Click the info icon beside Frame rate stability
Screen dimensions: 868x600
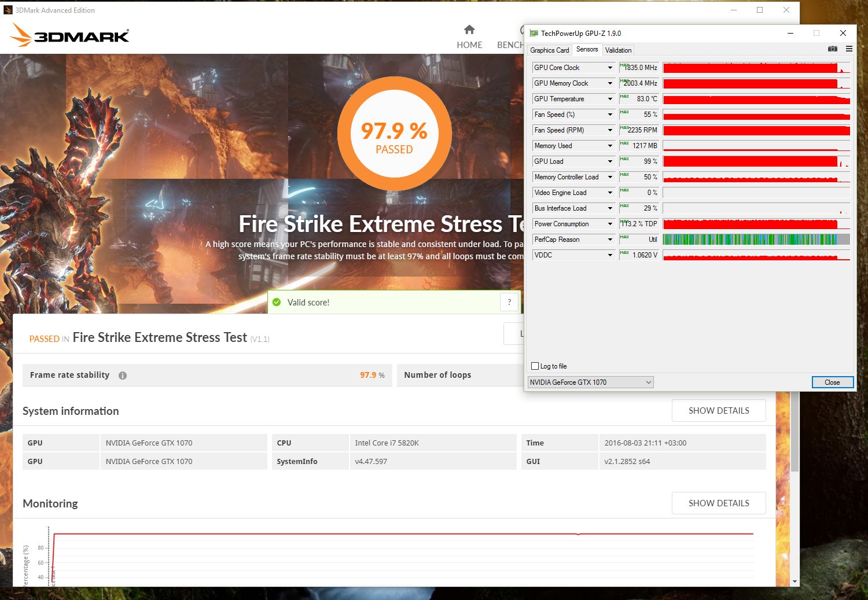click(x=123, y=376)
